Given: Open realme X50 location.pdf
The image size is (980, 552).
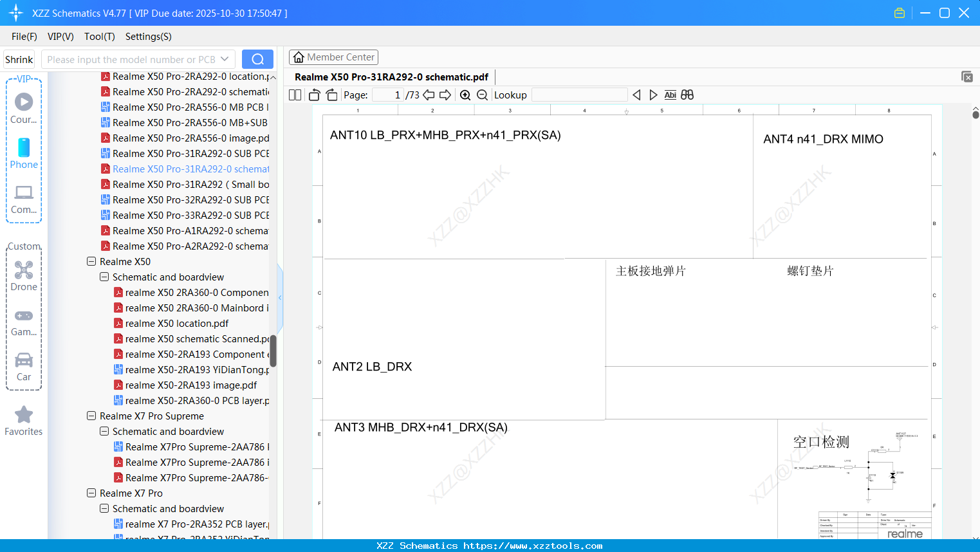Looking at the screenshot, I should pos(171,324).
